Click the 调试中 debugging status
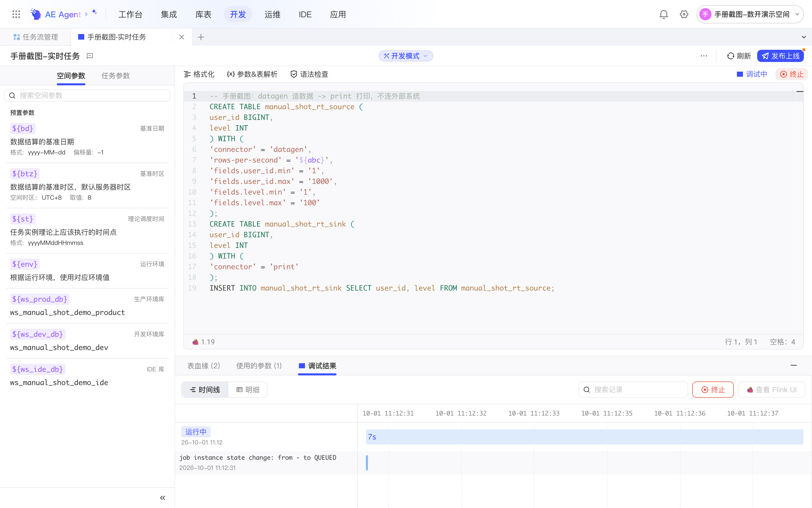 (x=752, y=74)
